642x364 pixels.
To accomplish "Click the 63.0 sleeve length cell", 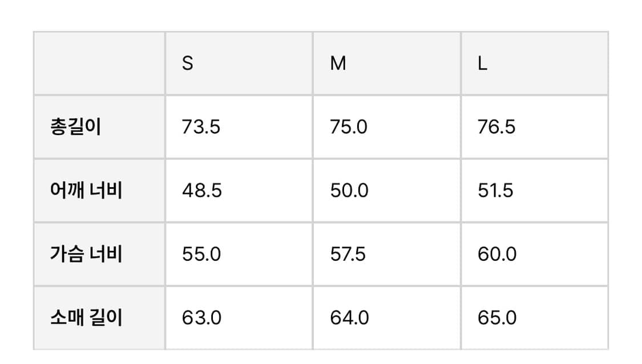I will [x=201, y=317].
